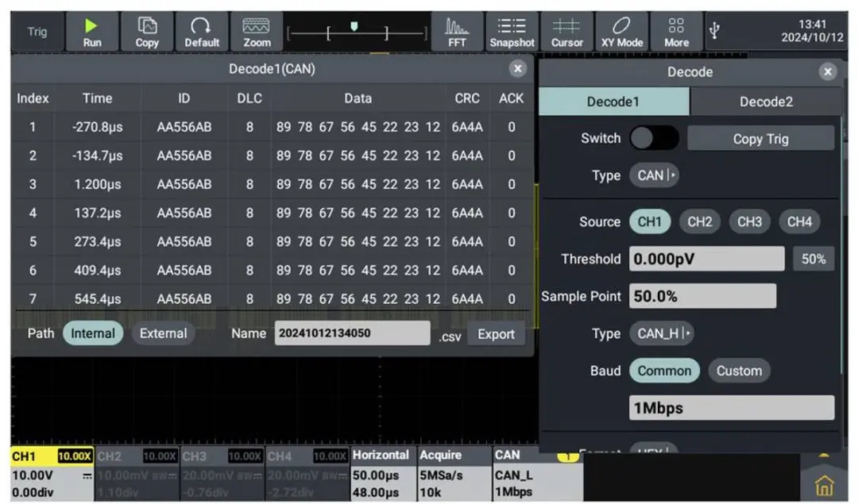Click the USB status icon
Image resolution: width=858 pixels, height=504 pixels.
714,31
